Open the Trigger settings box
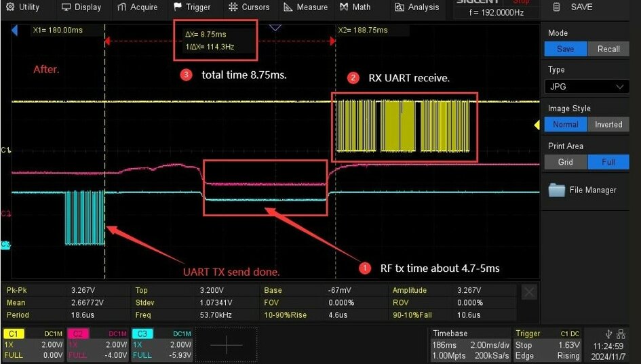 [549, 344]
